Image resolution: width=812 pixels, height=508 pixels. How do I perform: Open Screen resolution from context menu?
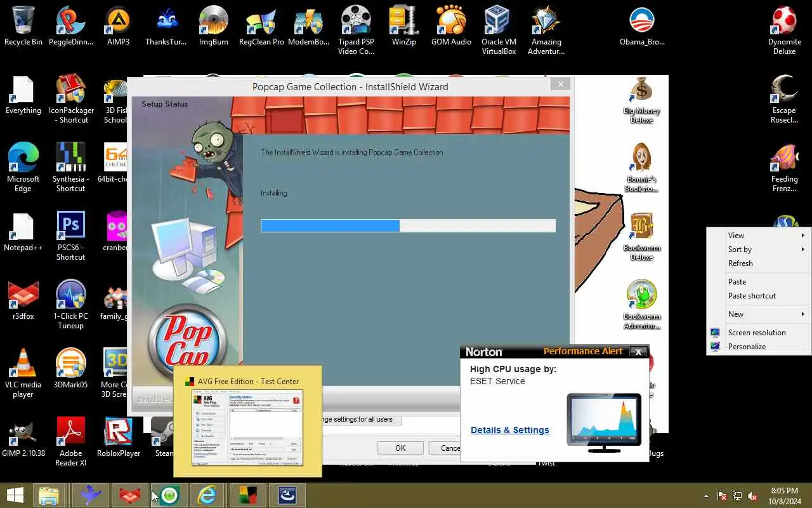point(759,332)
